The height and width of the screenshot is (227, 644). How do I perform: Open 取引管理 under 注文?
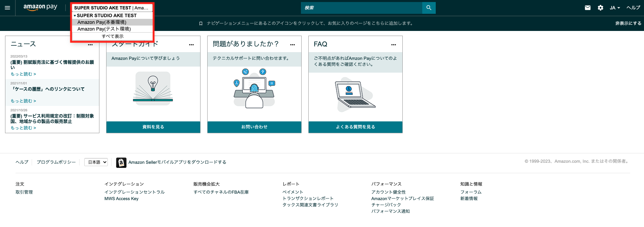click(24, 192)
